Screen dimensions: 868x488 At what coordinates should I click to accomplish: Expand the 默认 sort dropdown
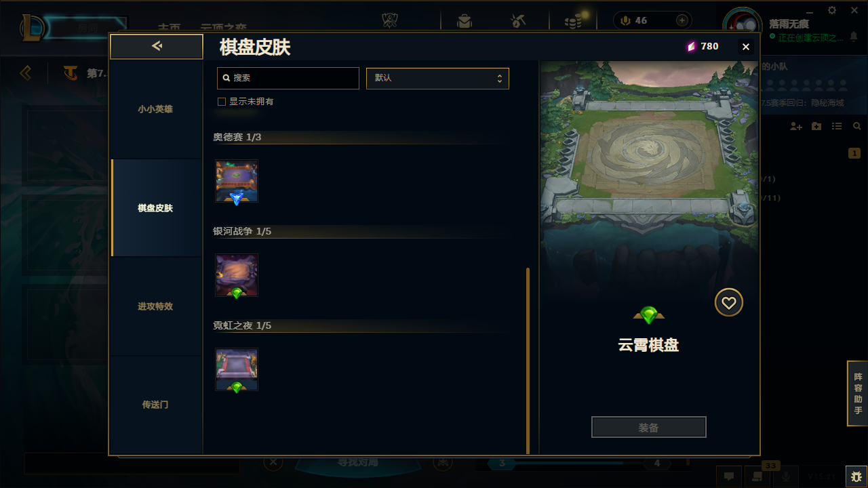(x=437, y=78)
